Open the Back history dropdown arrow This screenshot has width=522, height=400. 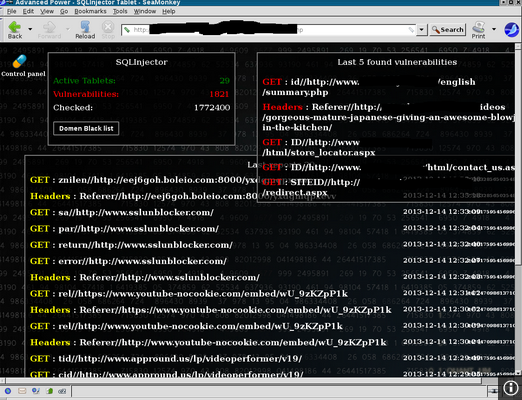(x=30, y=29)
